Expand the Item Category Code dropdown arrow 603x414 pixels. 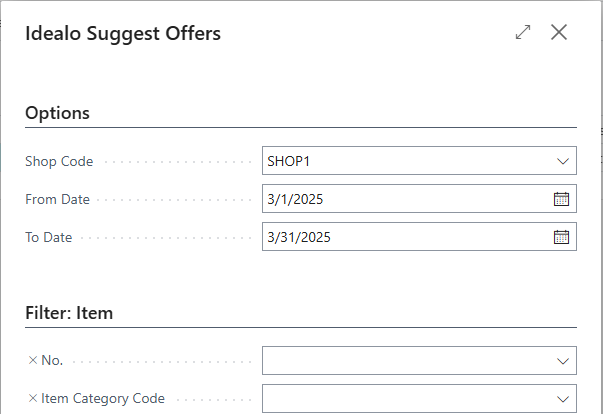tap(561, 398)
